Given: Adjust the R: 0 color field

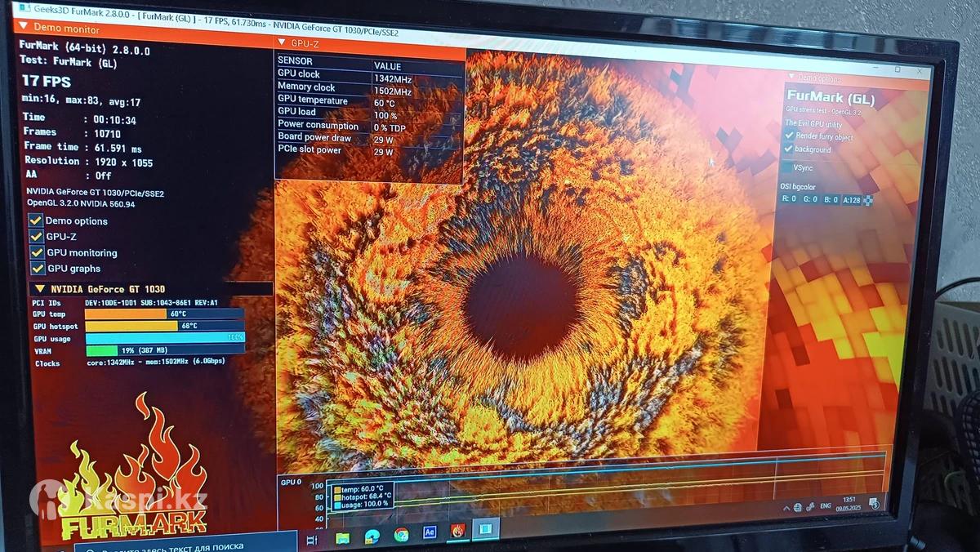Looking at the screenshot, I should pyautogui.click(x=789, y=198).
